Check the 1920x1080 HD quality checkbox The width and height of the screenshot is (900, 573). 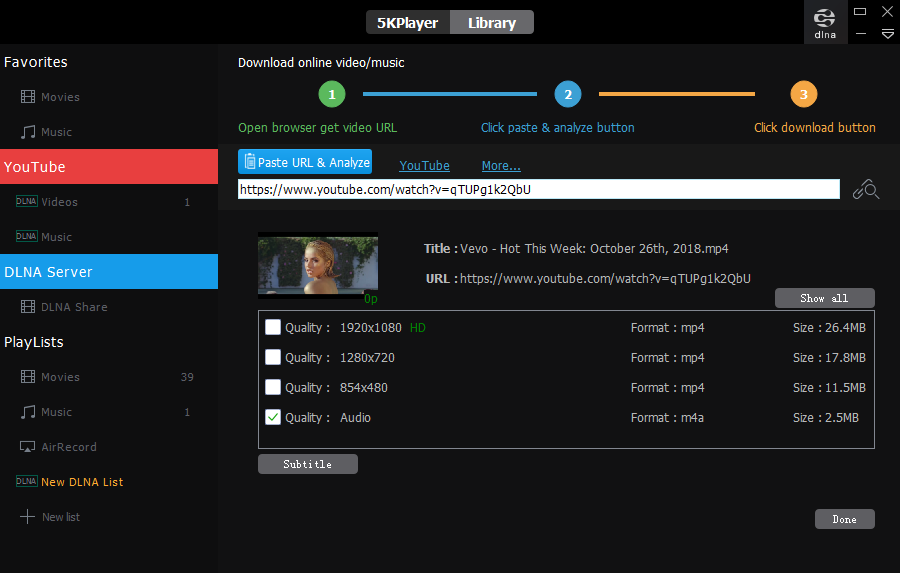tap(273, 327)
